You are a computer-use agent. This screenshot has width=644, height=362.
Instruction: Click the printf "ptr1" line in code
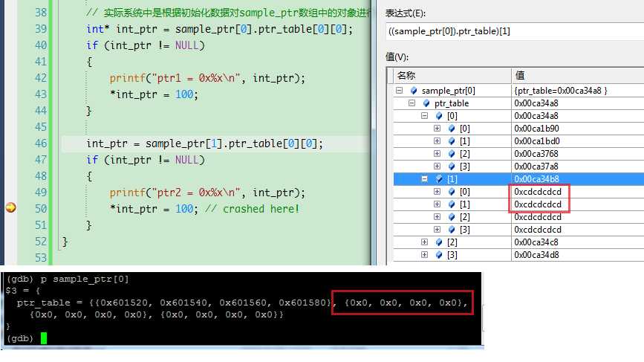[207, 78]
